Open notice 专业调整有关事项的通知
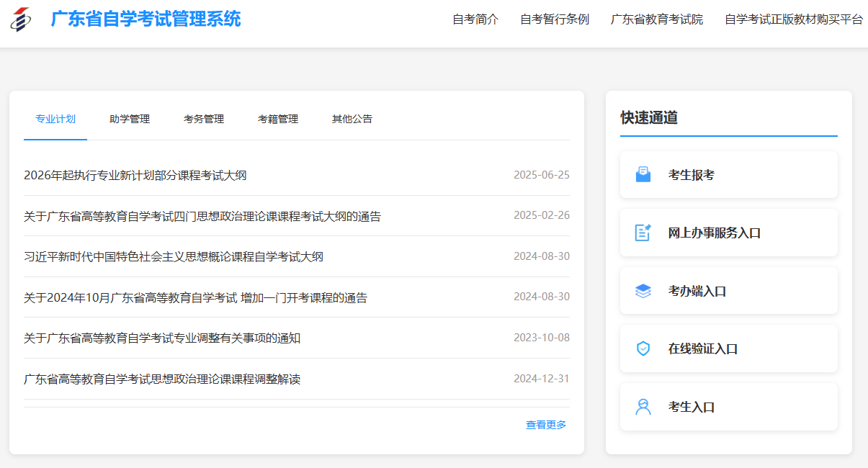The width and height of the screenshot is (868, 468). 162,338
